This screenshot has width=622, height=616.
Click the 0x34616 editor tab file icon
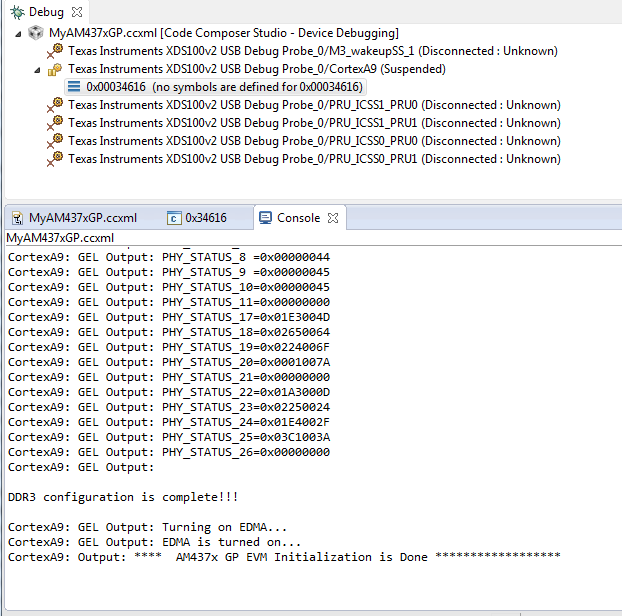(174, 218)
